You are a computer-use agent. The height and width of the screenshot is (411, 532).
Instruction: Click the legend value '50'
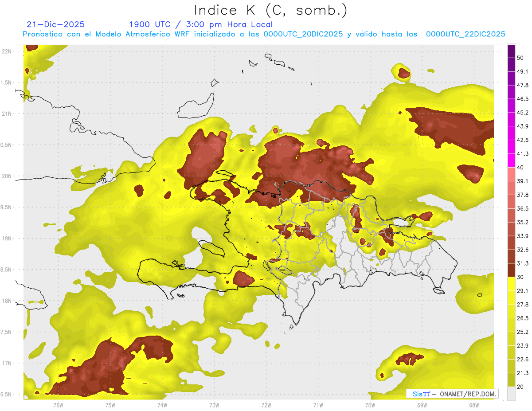point(520,58)
